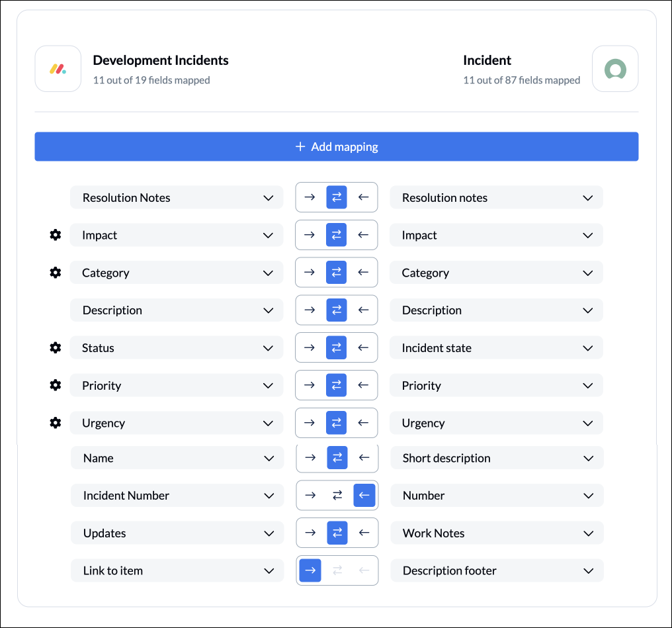The height and width of the screenshot is (628, 672).
Task: Open the Short description dropdown
Action: (497, 458)
